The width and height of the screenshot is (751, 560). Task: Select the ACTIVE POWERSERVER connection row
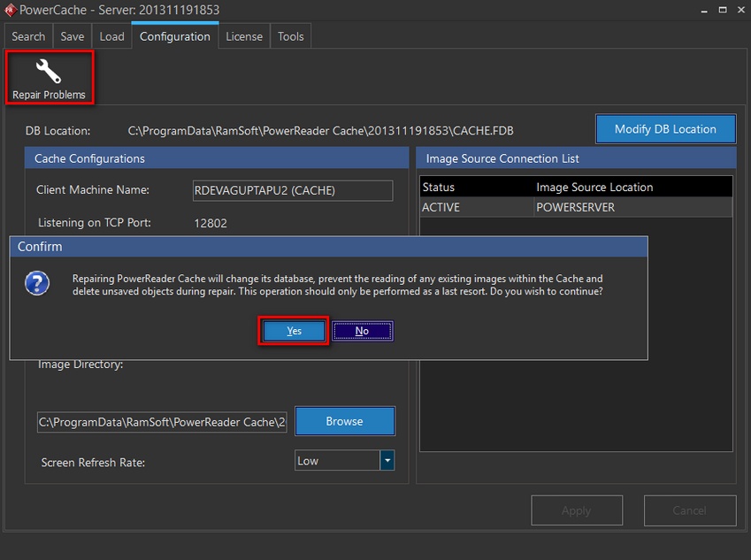coord(575,207)
